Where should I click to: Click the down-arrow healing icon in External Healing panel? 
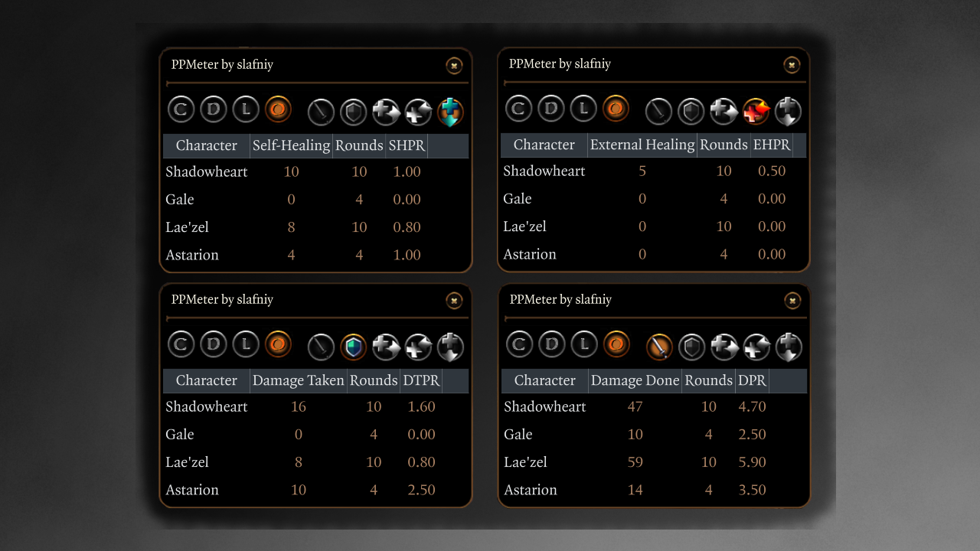pyautogui.click(x=788, y=111)
